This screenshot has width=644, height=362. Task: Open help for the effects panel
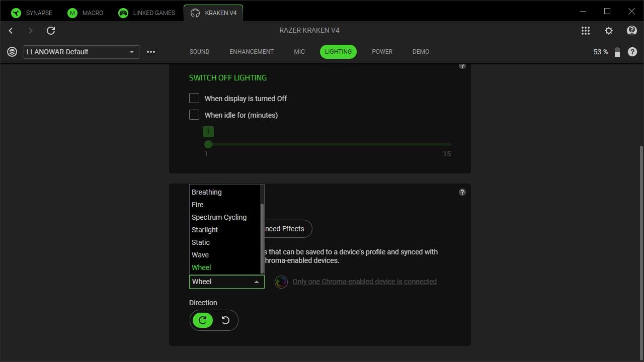(462, 192)
